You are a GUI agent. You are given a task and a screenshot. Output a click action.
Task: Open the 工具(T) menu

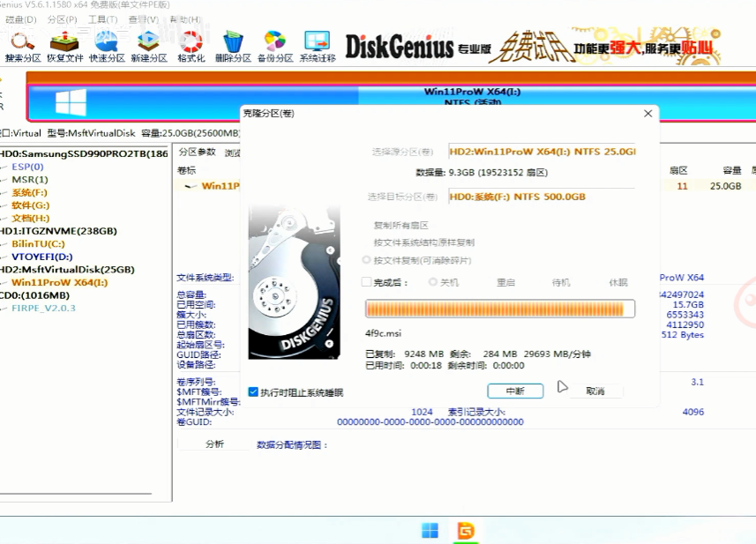[102, 19]
